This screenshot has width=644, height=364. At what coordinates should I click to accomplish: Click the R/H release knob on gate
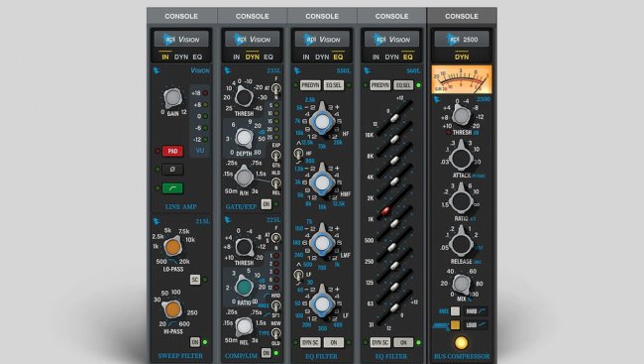(x=244, y=177)
